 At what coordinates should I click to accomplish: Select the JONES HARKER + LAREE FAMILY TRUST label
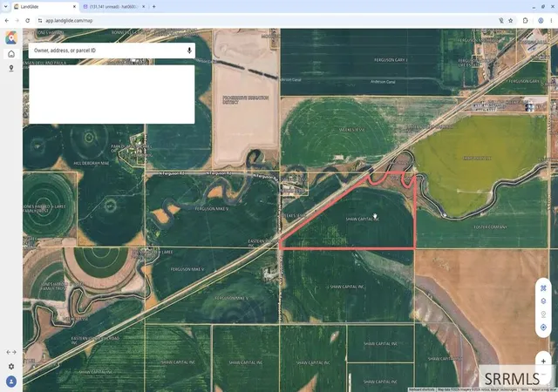point(44,209)
